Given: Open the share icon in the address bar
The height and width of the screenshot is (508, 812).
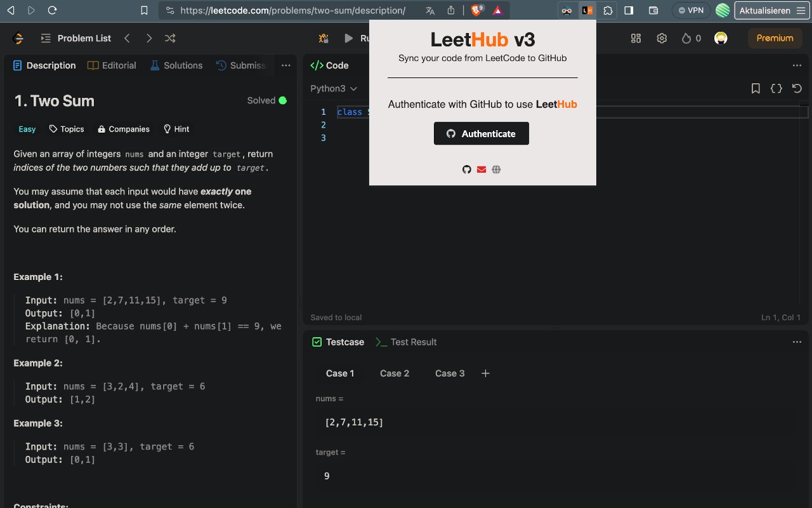Looking at the screenshot, I should tap(451, 10).
